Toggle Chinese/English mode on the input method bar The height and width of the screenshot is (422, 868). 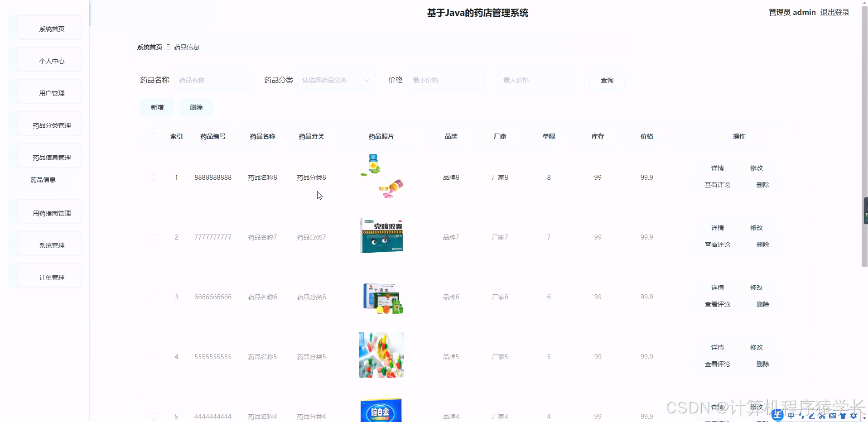tap(791, 415)
